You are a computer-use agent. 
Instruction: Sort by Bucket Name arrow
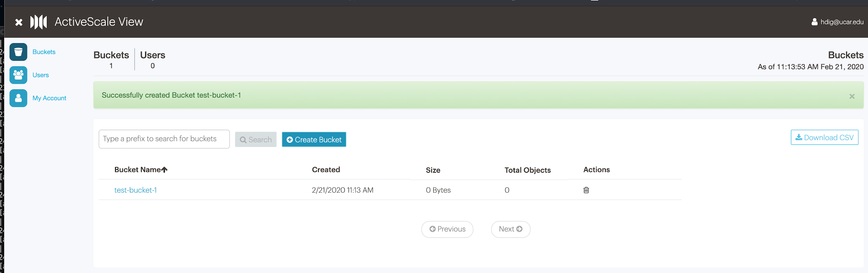[x=165, y=169]
